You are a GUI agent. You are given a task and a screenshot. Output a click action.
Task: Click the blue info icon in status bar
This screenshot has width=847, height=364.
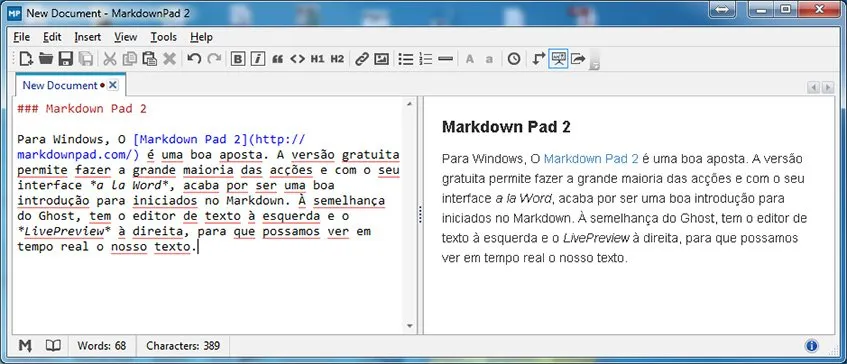811,346
